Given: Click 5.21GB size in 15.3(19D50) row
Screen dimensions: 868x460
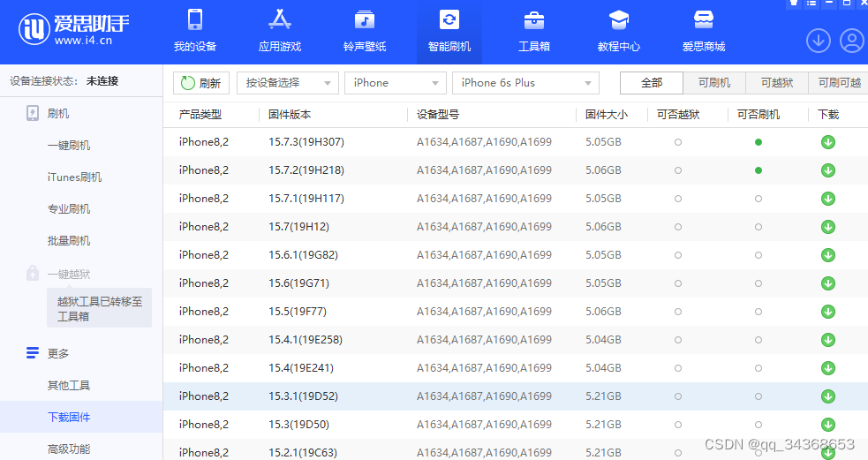Looking at the screenshot, I should [x=603, y=425].
